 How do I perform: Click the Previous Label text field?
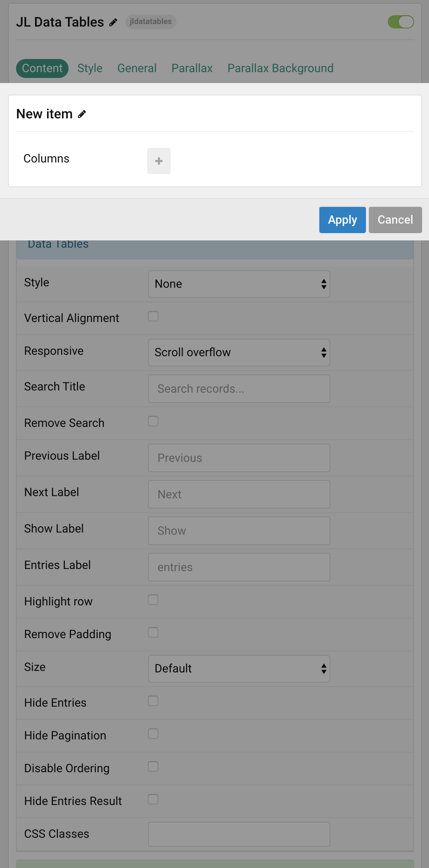point(239,458)
